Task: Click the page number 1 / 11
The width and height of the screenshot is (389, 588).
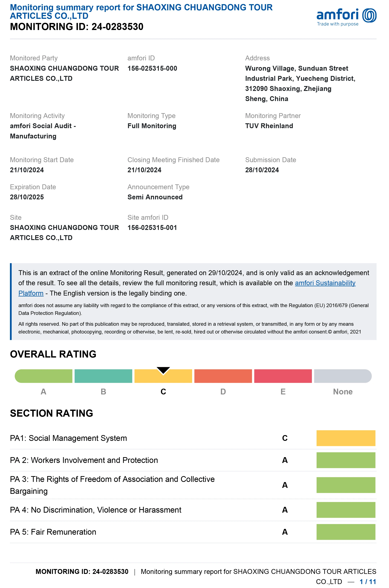Action: pos(368,581)
